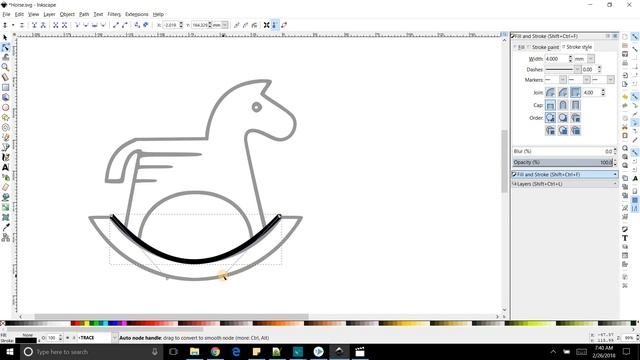The image size is (640, 360).
Task: Switch to the Stroke paint tab
Action: coord(544,47)
